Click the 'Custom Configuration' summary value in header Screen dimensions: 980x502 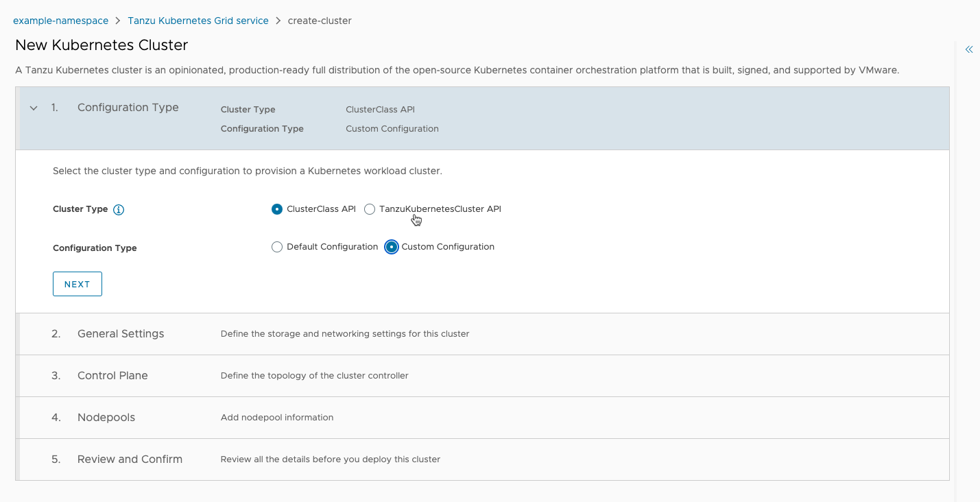click(x=392, y=129)
